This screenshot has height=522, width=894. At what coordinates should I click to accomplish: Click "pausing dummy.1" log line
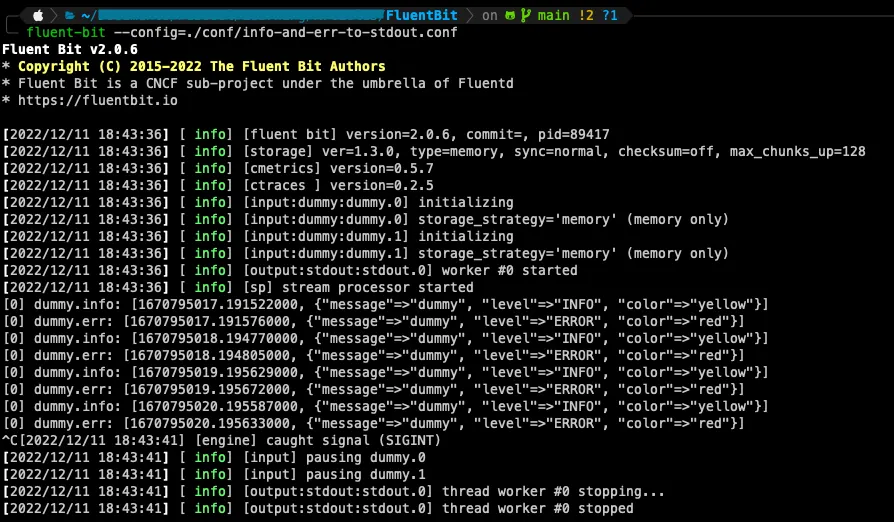coord(214,475)
